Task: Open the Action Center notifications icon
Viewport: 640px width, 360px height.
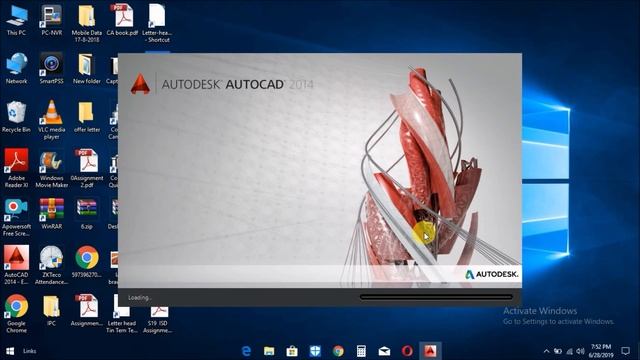Action: click(625, 351)
